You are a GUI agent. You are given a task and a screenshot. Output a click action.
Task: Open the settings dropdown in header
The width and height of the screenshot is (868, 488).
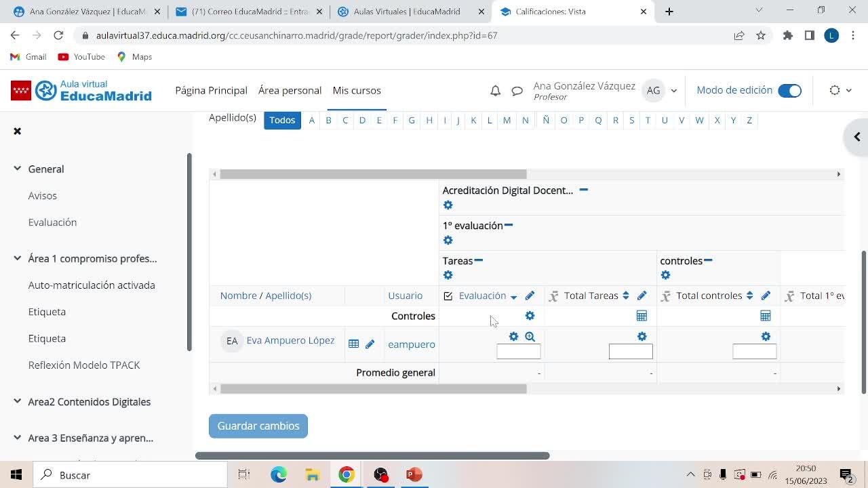click(841, 91)
